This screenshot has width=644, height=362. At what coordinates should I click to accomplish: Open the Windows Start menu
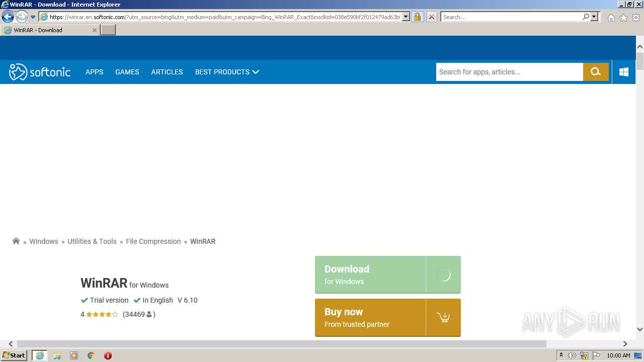coord(14,355)
